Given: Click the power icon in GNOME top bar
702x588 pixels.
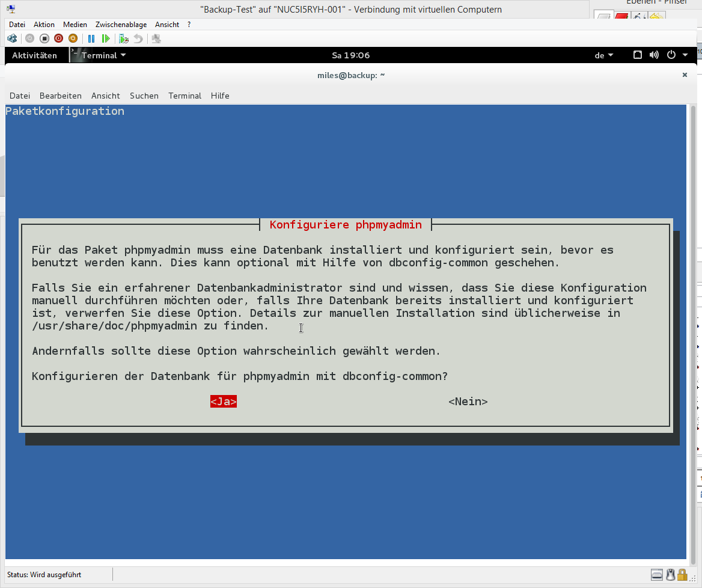Looking at the screenshot, I should [671, 55].
